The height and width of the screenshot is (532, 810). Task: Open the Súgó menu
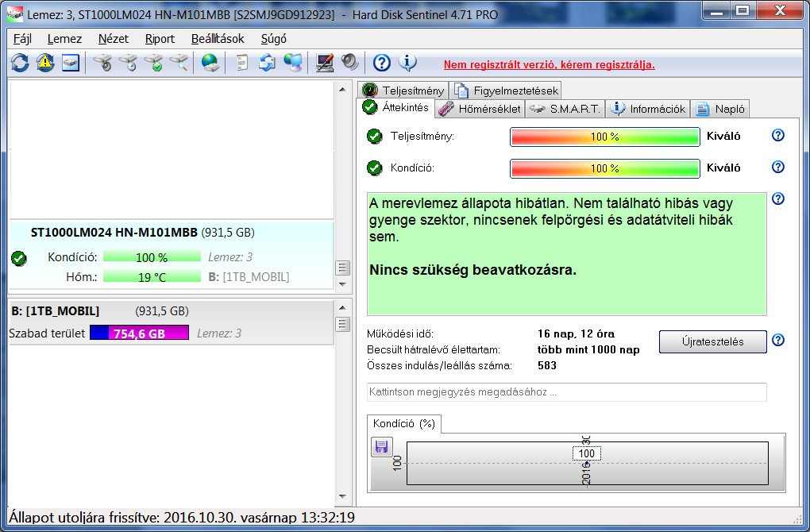273,39
